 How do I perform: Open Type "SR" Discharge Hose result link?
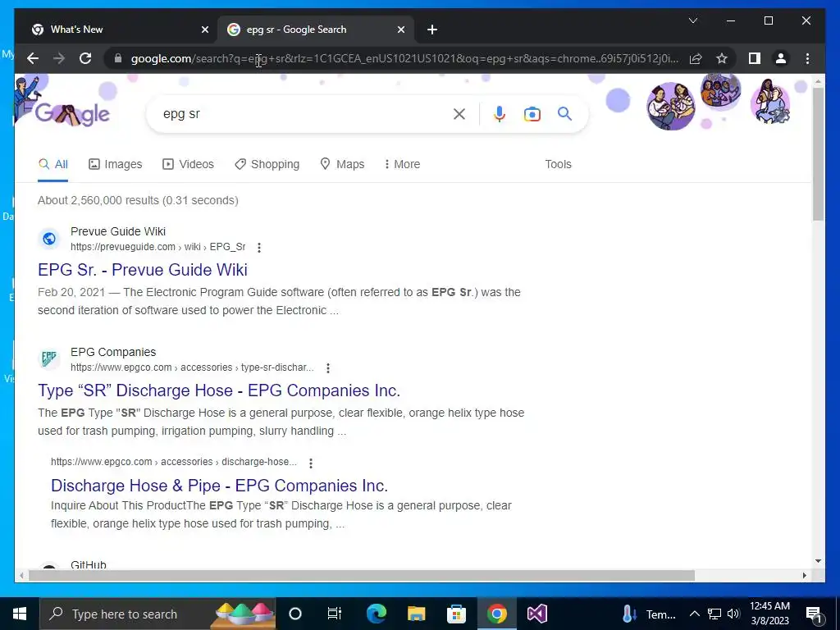click(219, 390)
